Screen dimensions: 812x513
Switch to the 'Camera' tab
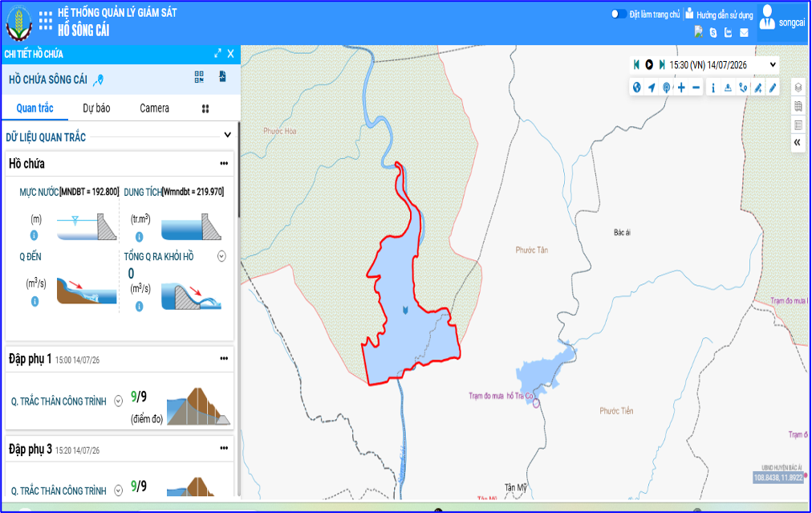pos(154,108)
